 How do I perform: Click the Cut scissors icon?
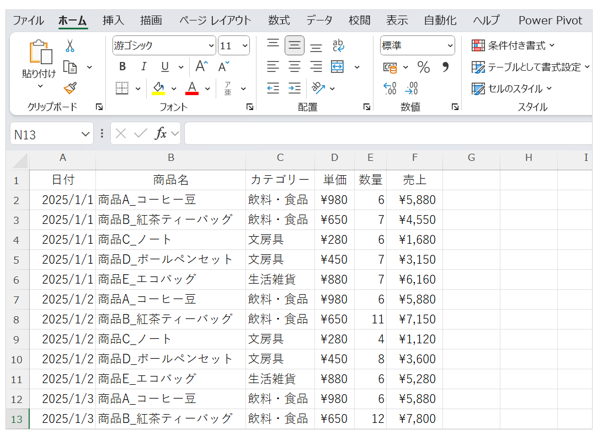(70, 46)
